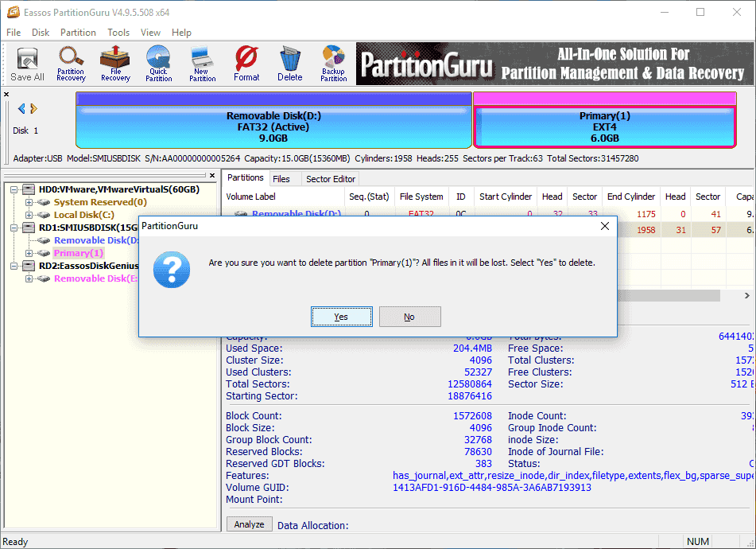Image resolution: width=756 pixels, height=549 pixels.
Task: Click the Save All icon
Action: tap(26, 64)
